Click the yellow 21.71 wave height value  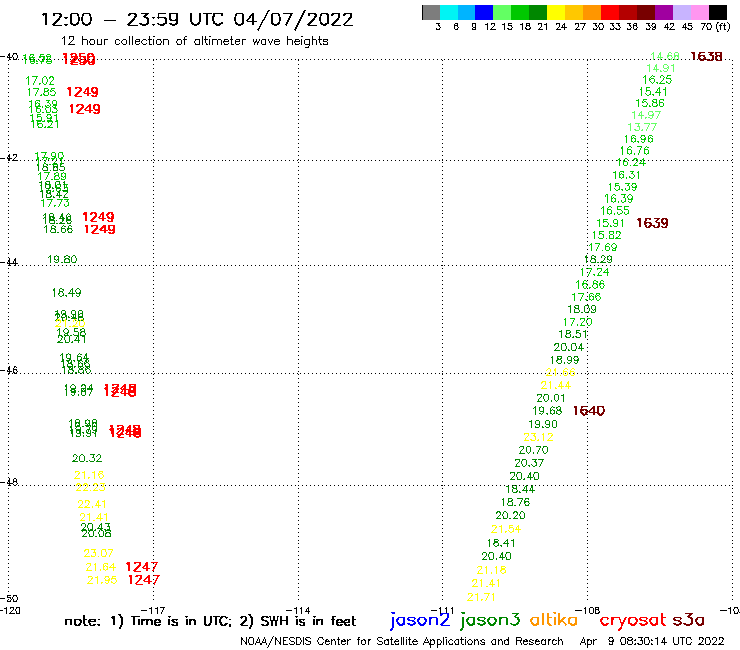[481, 597]
